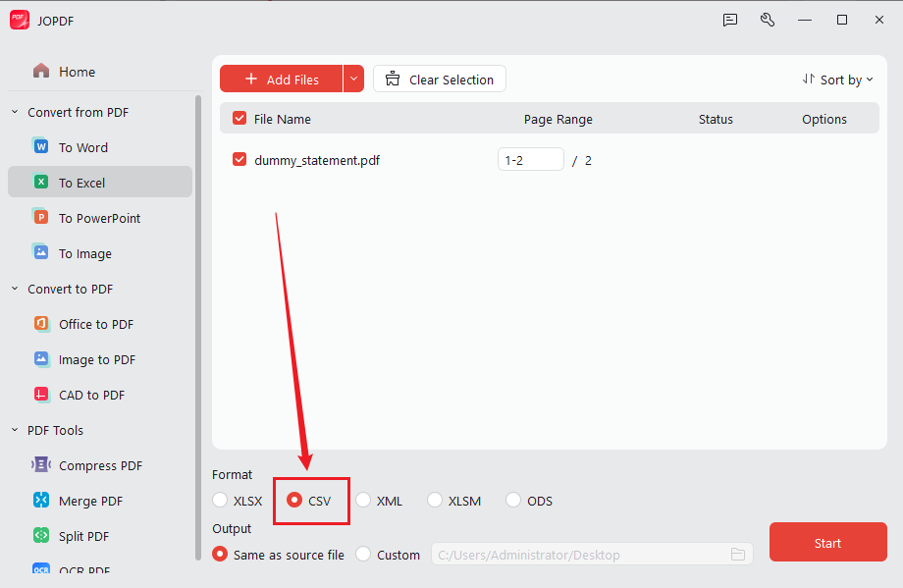The width and height of the screenshot is (903, 588).
Task: Open To PowerPoint conversion
Action: pos(100,218)
